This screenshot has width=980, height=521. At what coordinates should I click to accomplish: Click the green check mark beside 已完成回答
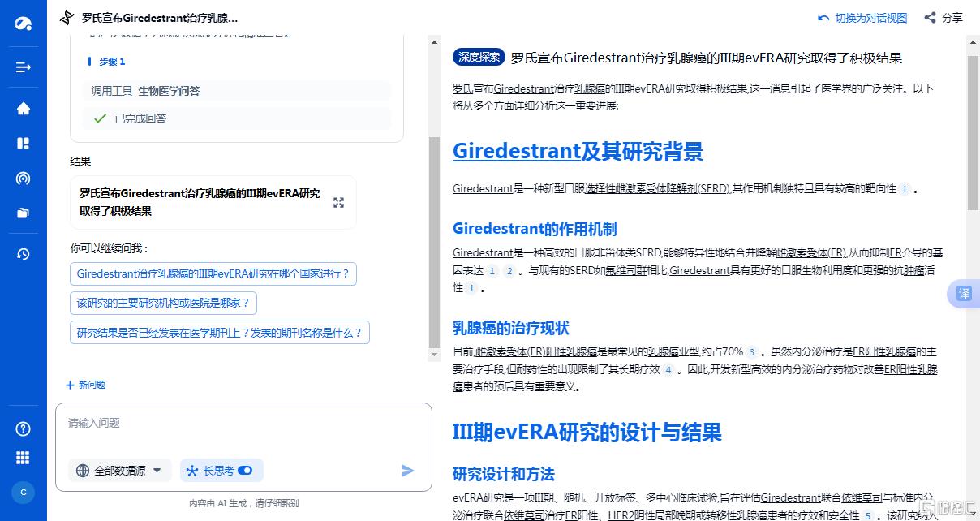click(x=100, y=118)
